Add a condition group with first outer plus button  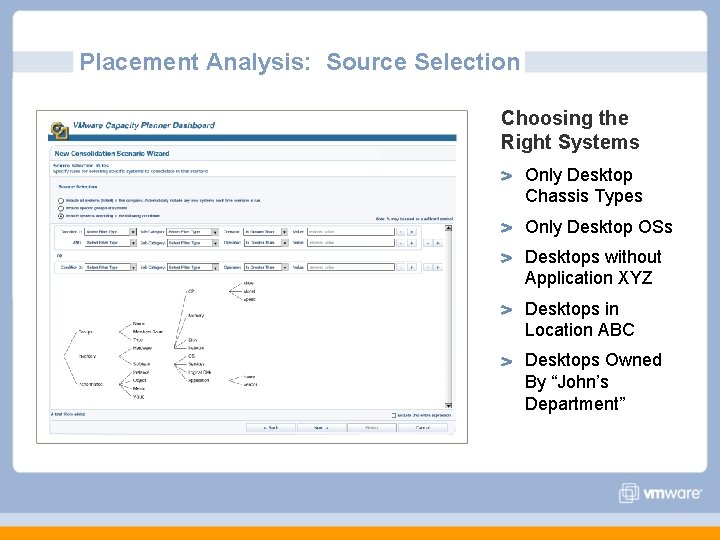tap(438, 242)
